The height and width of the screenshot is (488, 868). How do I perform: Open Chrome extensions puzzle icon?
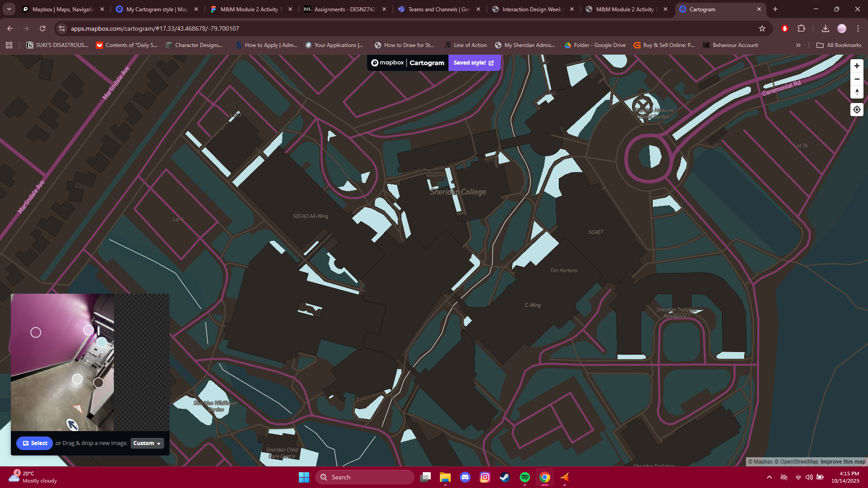801,28
